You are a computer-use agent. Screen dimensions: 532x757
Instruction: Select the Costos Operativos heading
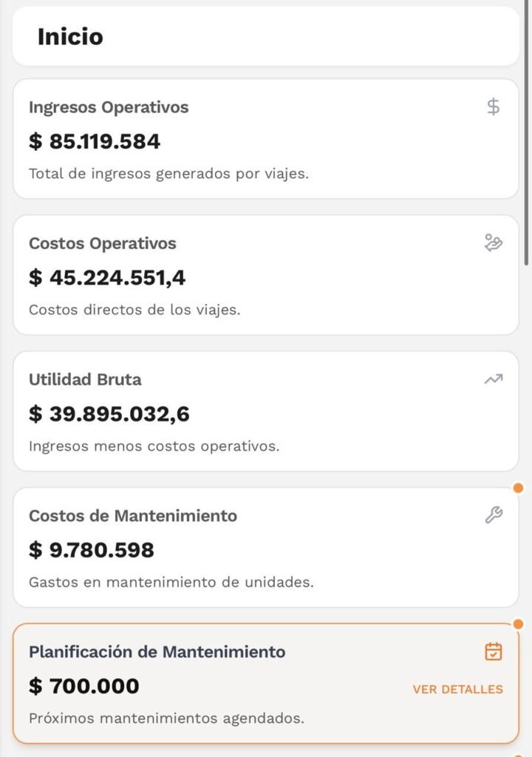(x=103, y=243)
